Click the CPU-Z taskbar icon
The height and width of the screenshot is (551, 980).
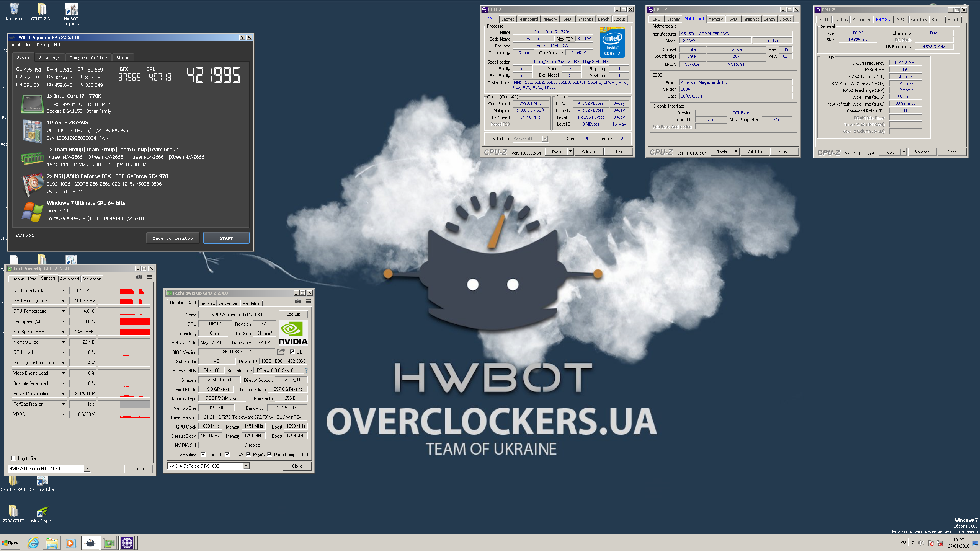127,543
